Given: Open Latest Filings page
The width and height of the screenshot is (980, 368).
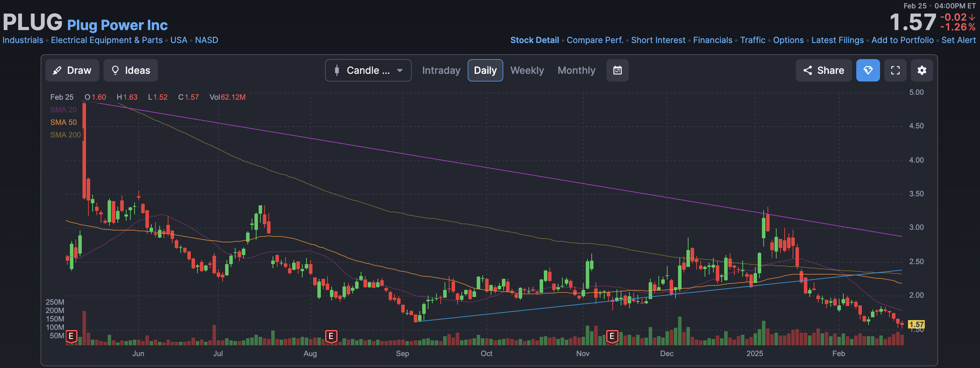Looking at the screenshot, I should [837, 40].
